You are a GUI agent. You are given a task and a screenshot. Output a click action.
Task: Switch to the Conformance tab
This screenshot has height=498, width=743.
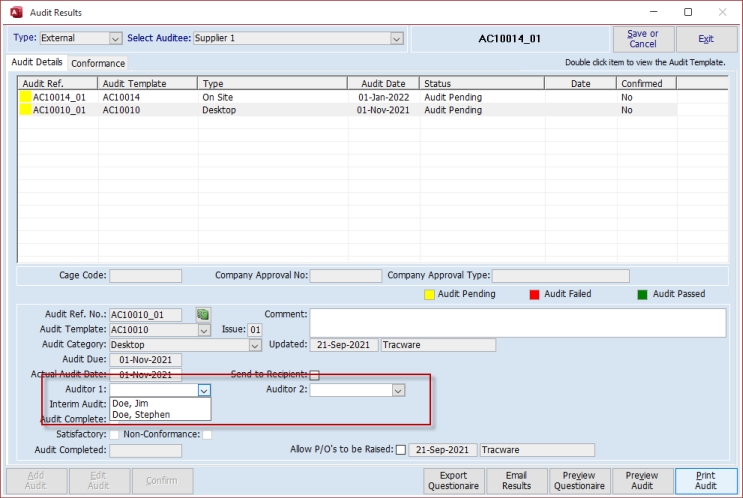point(98,63)
